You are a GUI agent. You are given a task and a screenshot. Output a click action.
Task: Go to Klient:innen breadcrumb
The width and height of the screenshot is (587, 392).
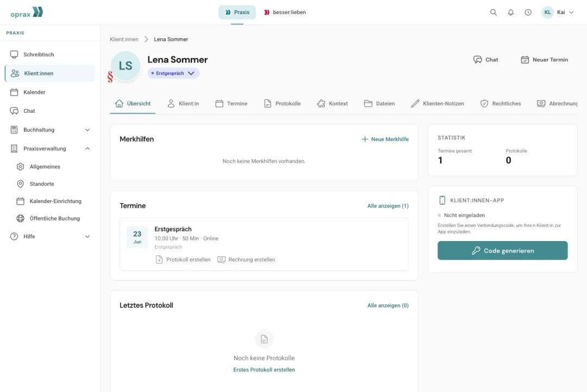point(124,39)
